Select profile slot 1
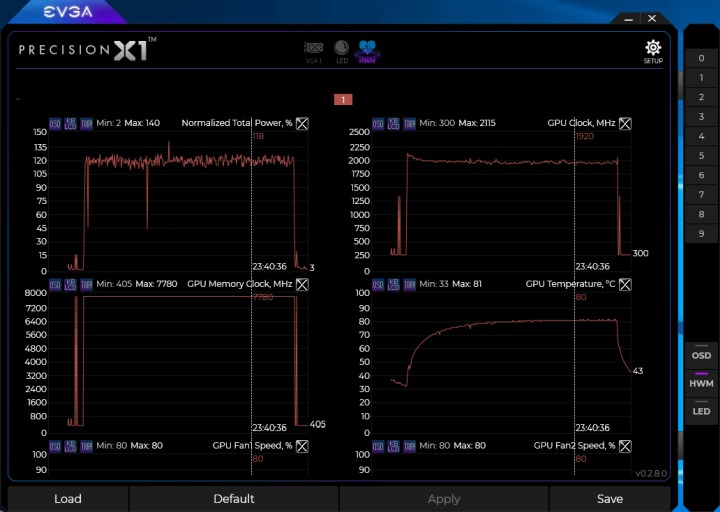This screenshot has height=512, width=720. coord(701,78)
